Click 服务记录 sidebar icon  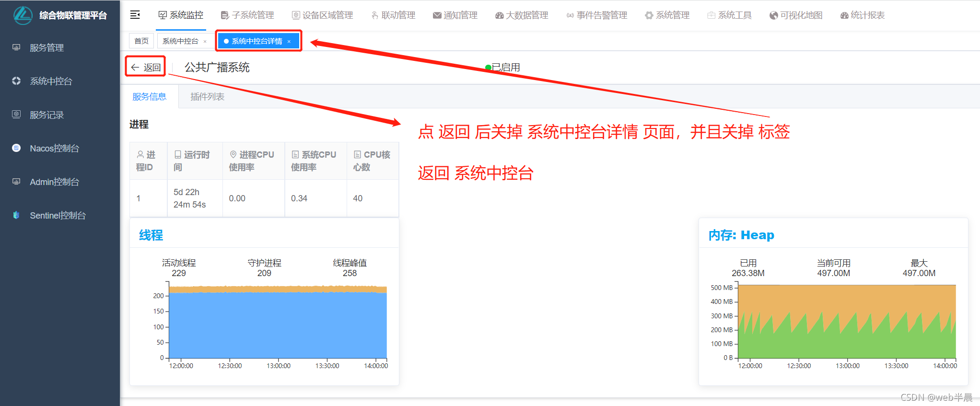(x=16, y=115)
